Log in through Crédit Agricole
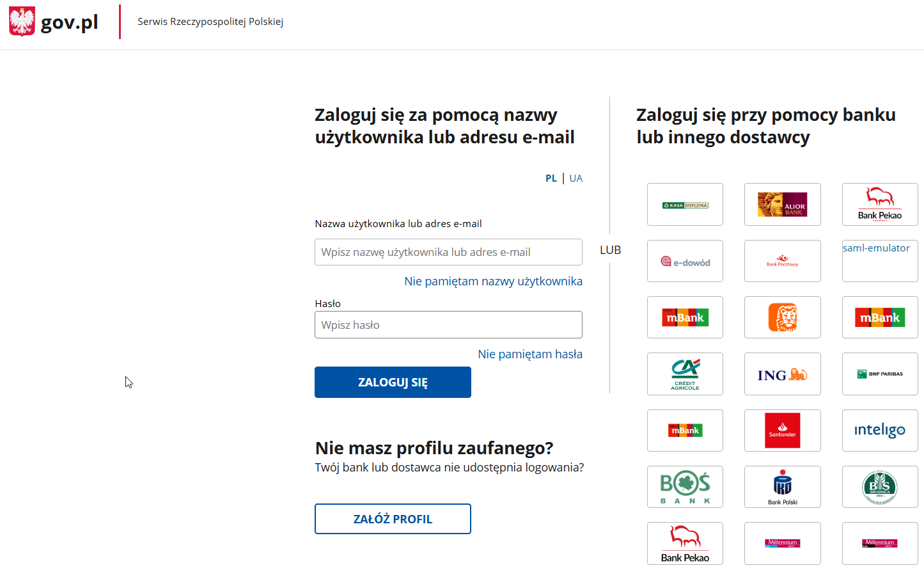 pyautogui.click(x=685, y=374)
